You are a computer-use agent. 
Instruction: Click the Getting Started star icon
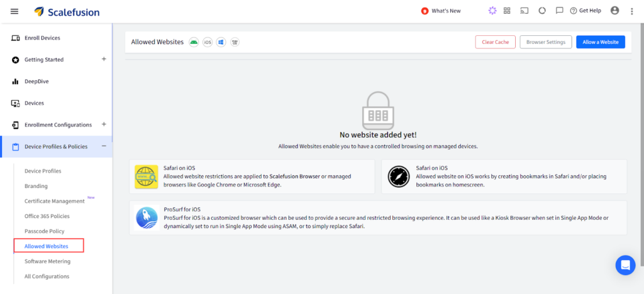point(16,60)
